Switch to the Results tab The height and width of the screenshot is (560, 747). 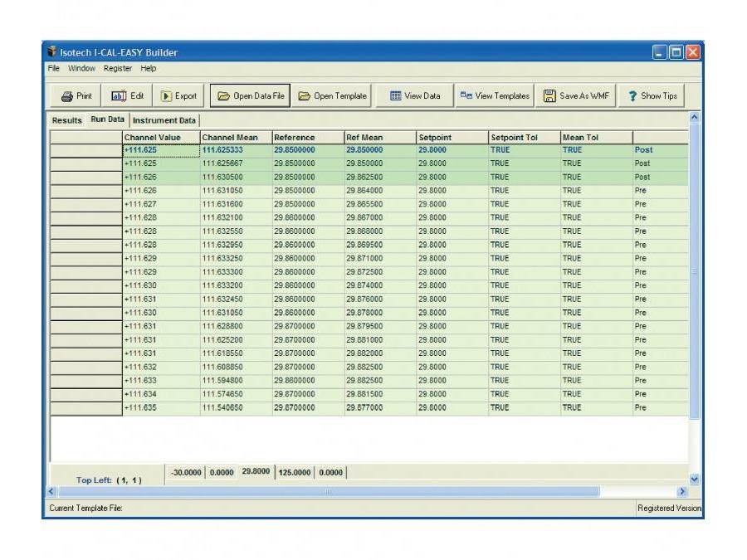pos(66,120)
